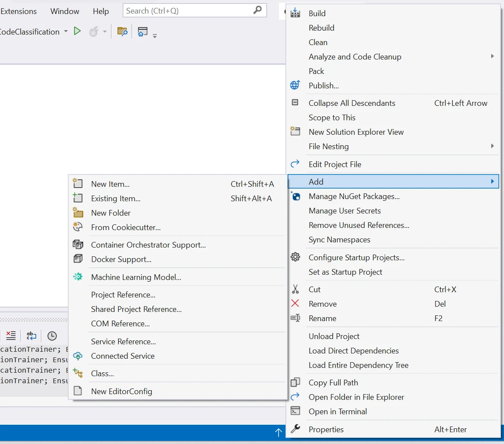The image size is (504, 444).
Task: Select Set as Startup Project
Action: tap(345, 272)
